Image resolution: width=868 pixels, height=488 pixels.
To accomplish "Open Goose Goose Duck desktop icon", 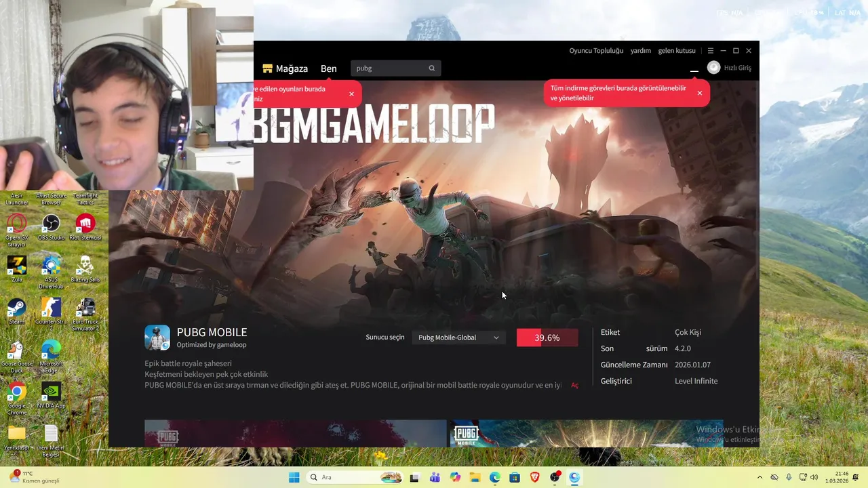I will (x=17, y=357).
